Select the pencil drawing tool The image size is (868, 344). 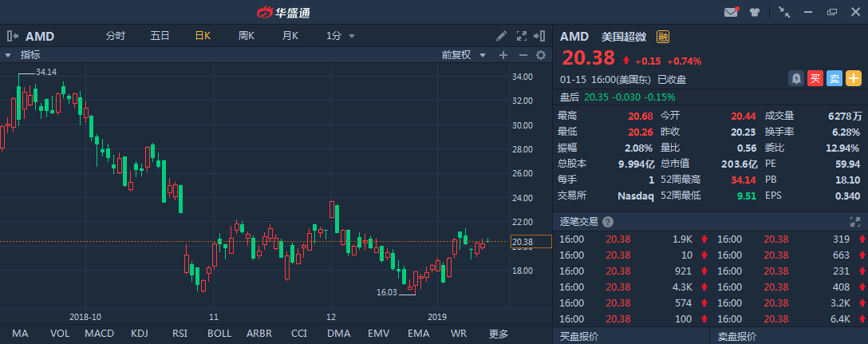tap(501, 36)
